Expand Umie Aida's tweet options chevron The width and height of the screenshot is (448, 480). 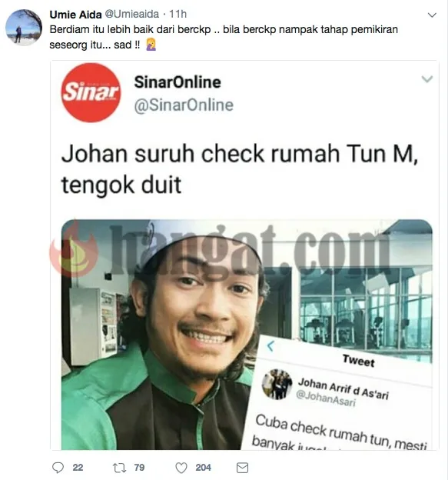(432, 15)
